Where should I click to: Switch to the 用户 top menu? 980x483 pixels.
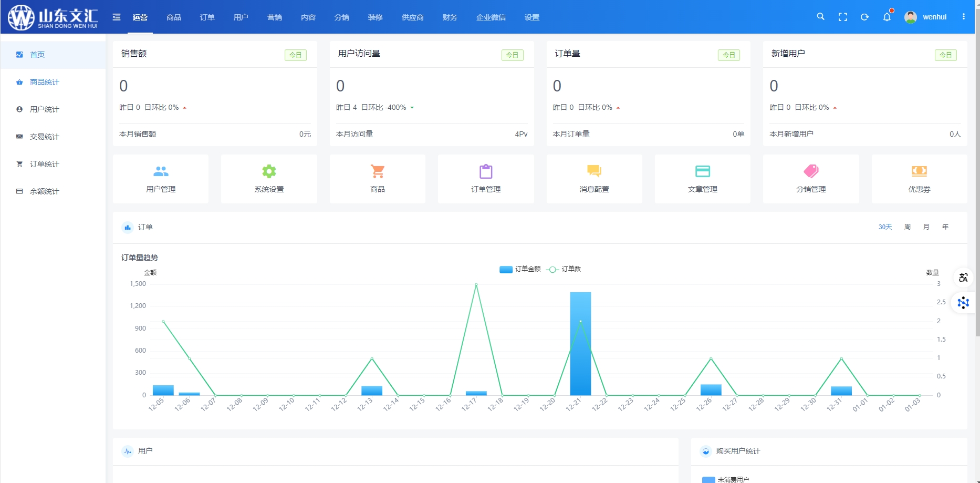[241, 17]
